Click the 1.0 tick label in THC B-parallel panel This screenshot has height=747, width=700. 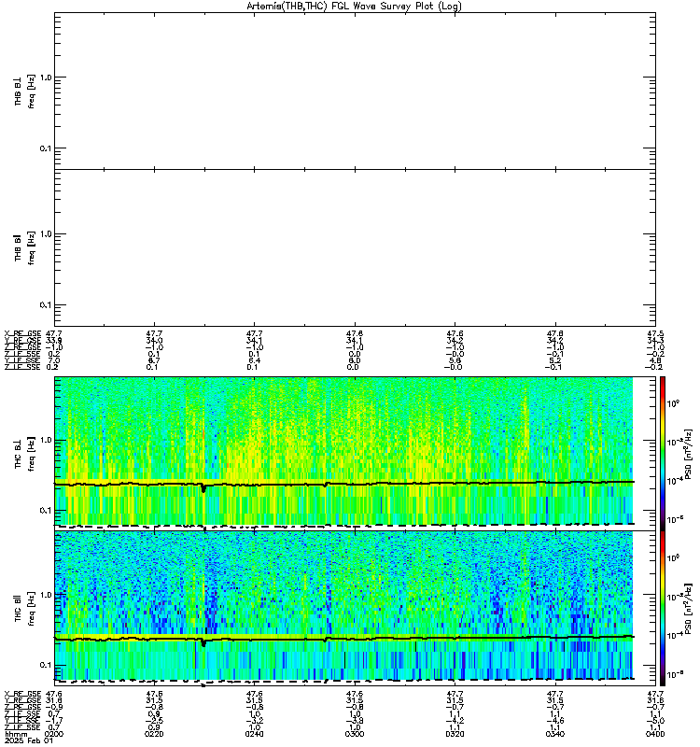pos(46,594)
